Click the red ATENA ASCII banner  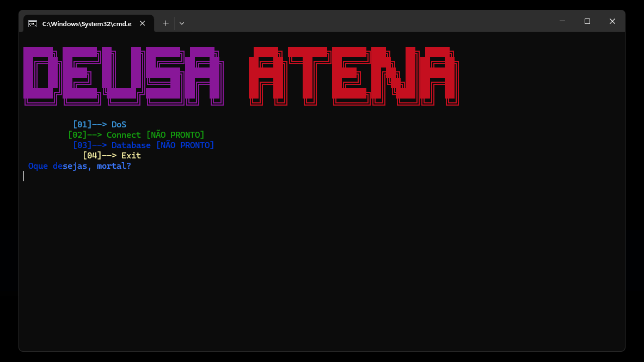click(x=353, y=75)
